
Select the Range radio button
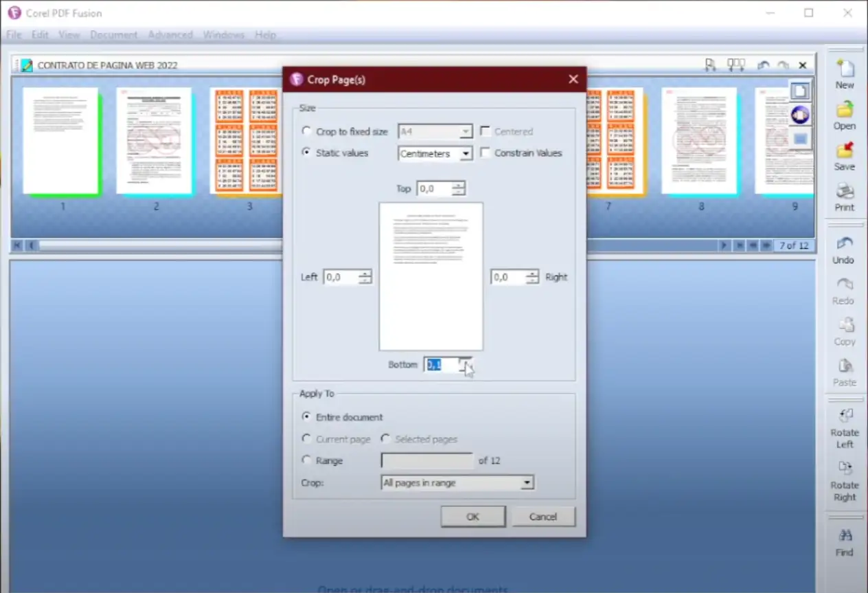tap(306, 461)
